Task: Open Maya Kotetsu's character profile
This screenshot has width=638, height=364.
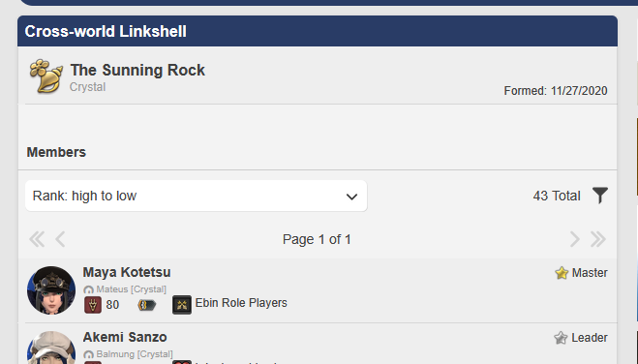Action: tap(127, 272)
